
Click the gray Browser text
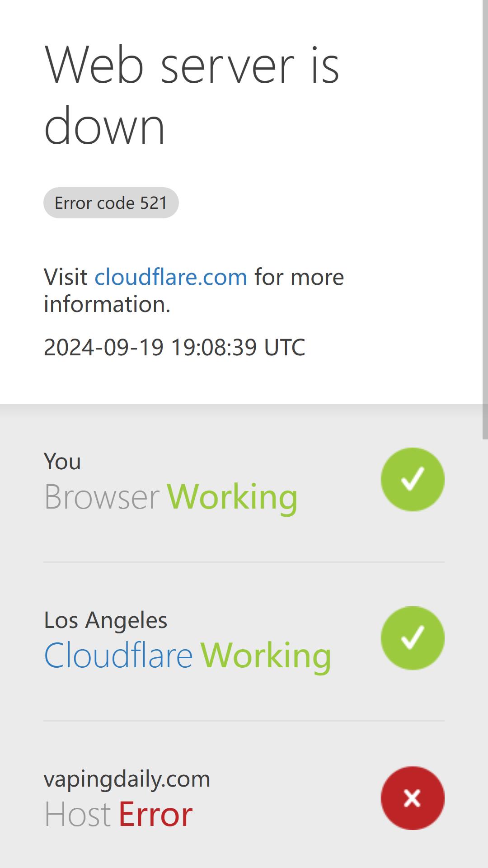[102, 497]
